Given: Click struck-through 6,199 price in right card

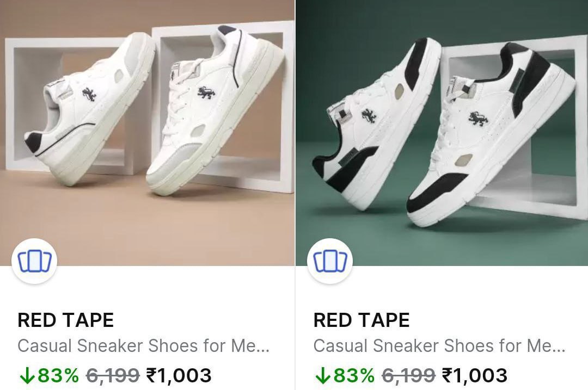Looking at the screenshot, I should [x=409, y=375].
